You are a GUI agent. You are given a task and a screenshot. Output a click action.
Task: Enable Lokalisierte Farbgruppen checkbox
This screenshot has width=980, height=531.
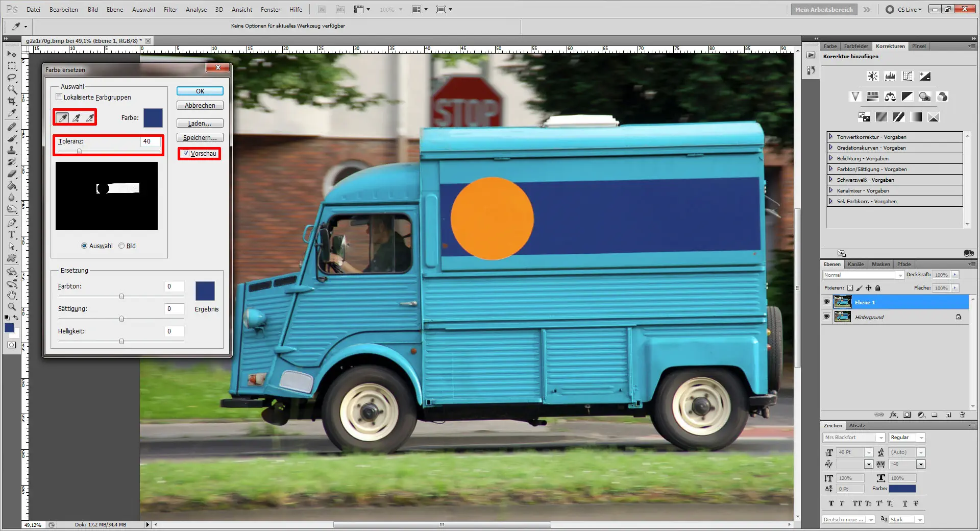tap(59, 97)
